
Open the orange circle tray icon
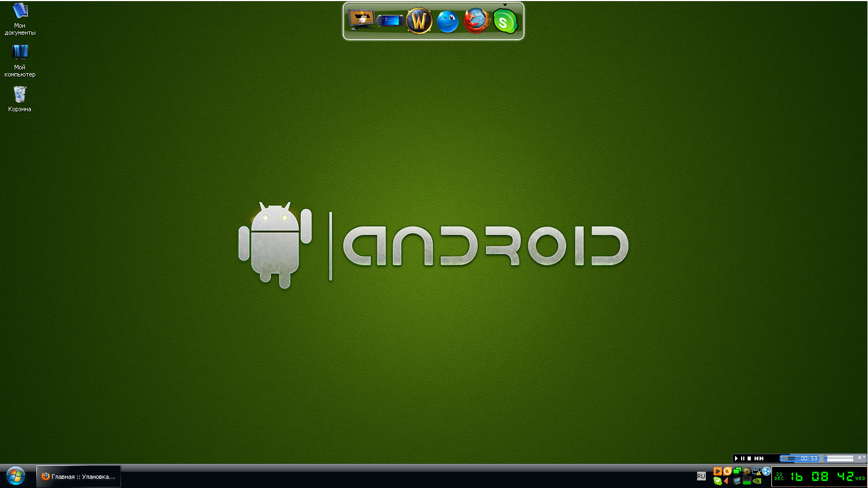[x=727, y=471]
